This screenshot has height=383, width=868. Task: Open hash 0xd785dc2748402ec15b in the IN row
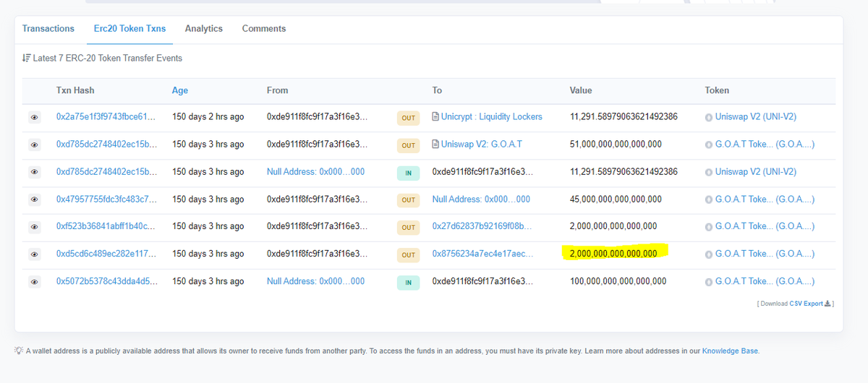click(107, 171)
